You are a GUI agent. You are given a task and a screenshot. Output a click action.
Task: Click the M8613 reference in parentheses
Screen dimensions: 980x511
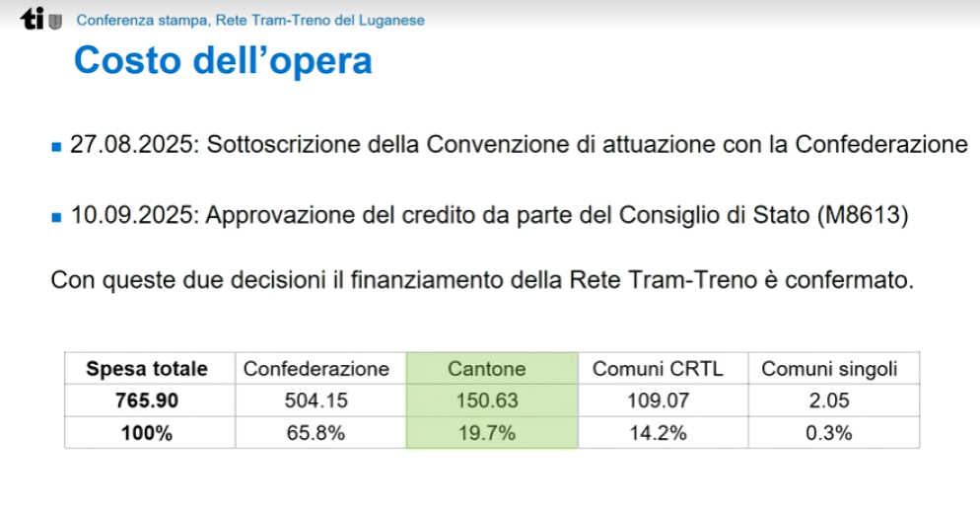click(x=863, y=215)
